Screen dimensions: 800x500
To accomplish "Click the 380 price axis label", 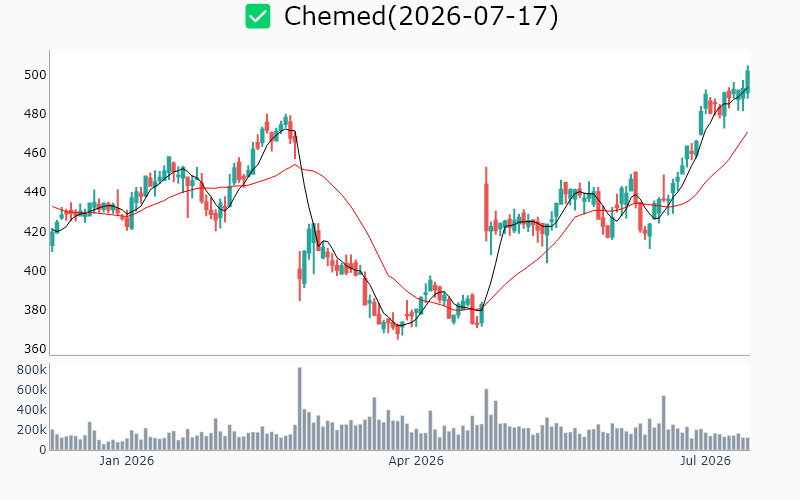I will point(35,310).
